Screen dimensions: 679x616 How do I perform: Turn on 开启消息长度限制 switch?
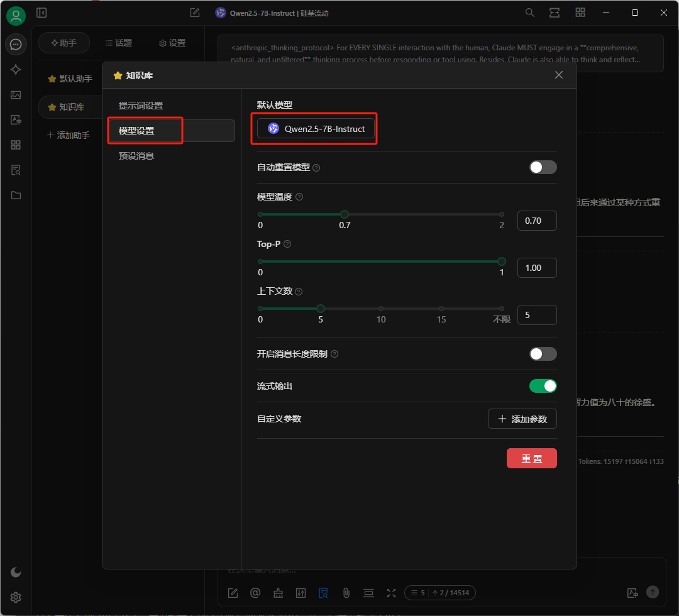click(x=543, y=354)
